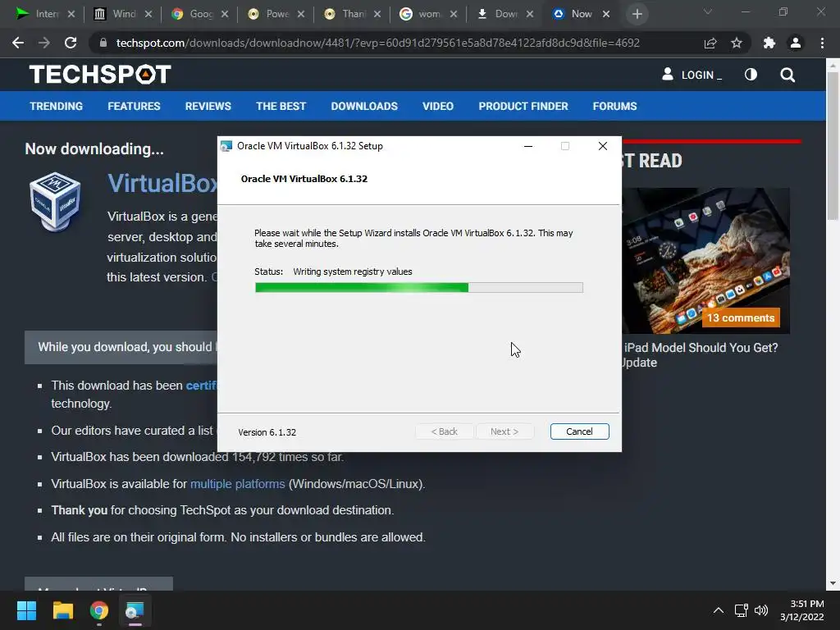Switch to the Power tab
Viewport: 840px width, 630px height.
276,14
